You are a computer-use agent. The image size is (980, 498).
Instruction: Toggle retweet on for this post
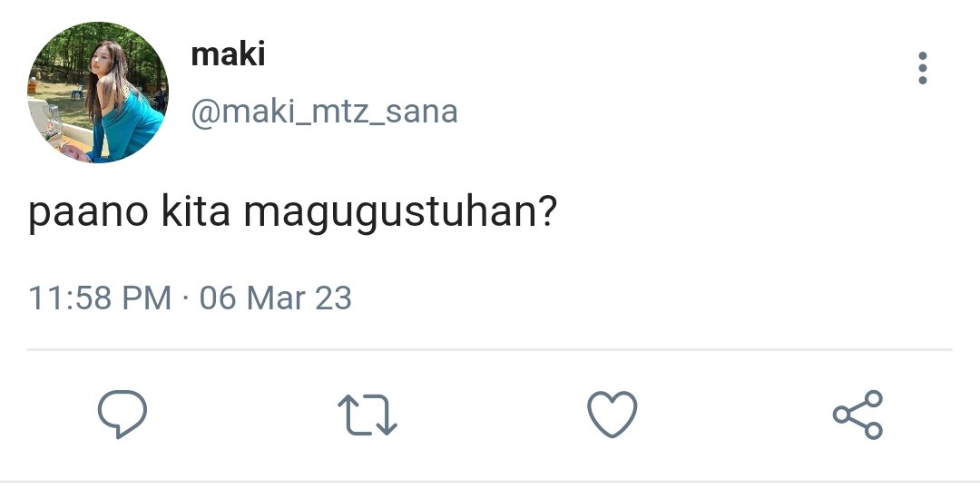tap(367, 415)
